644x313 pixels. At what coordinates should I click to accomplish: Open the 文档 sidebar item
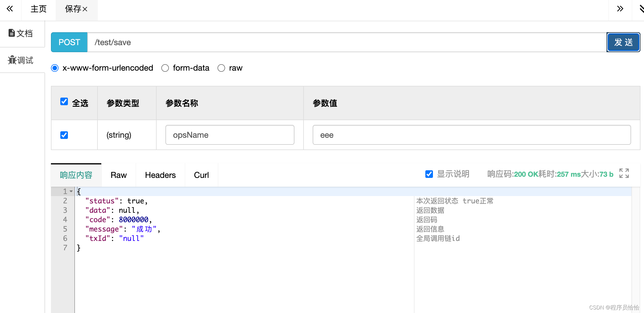(x=20, y=33)
